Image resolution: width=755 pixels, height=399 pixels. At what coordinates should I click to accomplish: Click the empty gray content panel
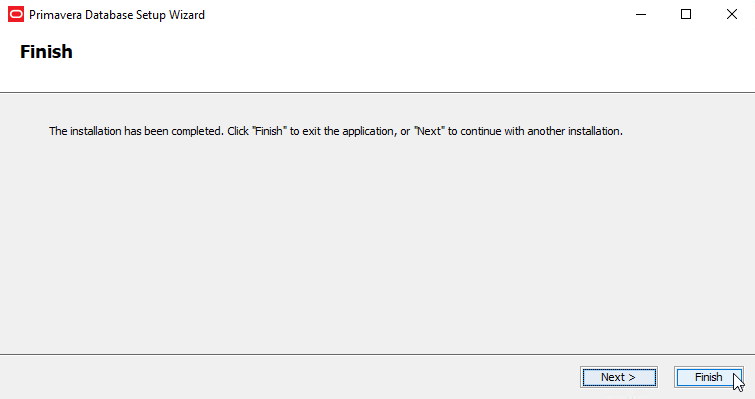pos(378,241)
